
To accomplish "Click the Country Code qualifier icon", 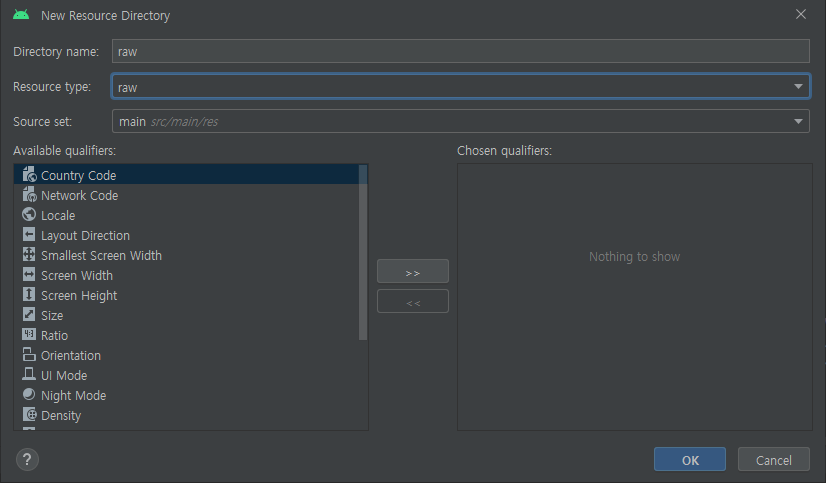I will point(29,174).
